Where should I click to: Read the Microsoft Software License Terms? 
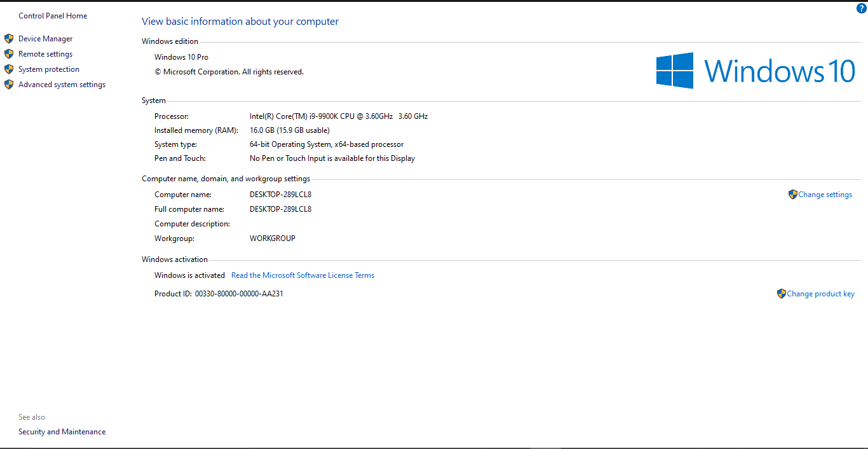(x=302, y=275)
